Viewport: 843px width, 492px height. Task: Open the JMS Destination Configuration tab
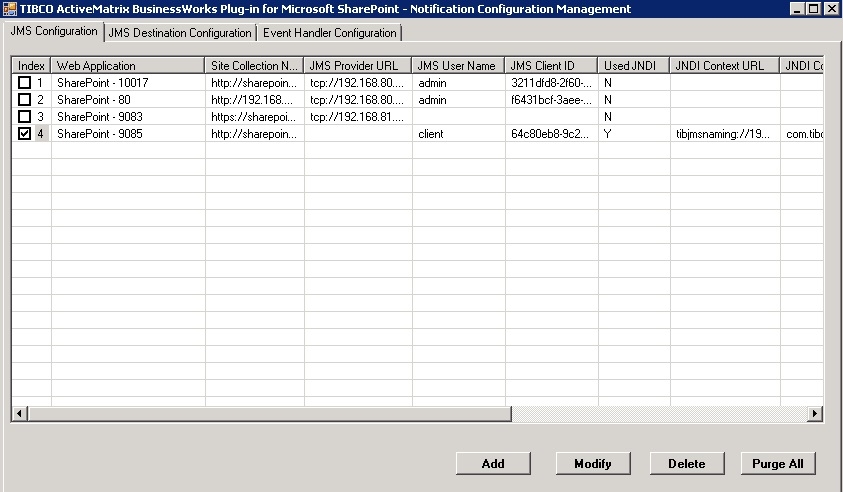tap(180, 33)
